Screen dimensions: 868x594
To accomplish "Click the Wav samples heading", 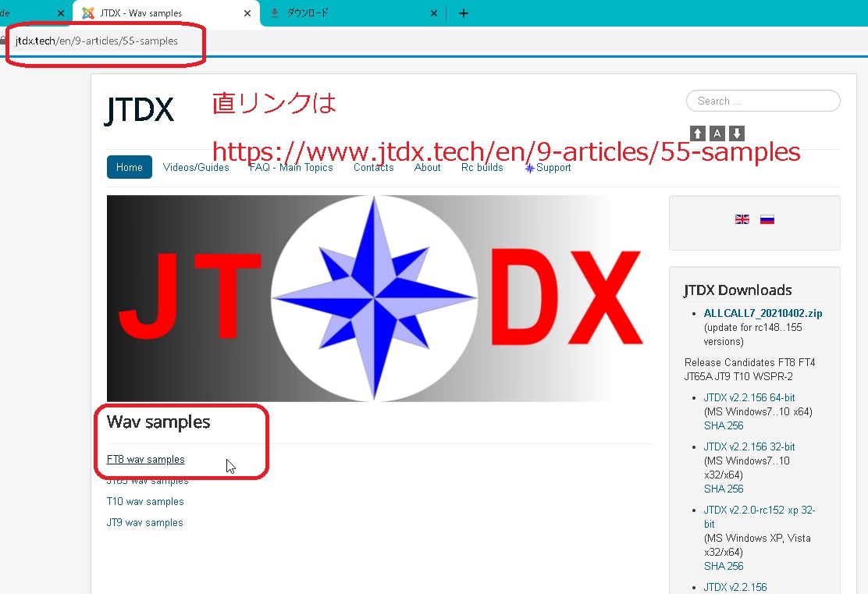I will point(158,422).
